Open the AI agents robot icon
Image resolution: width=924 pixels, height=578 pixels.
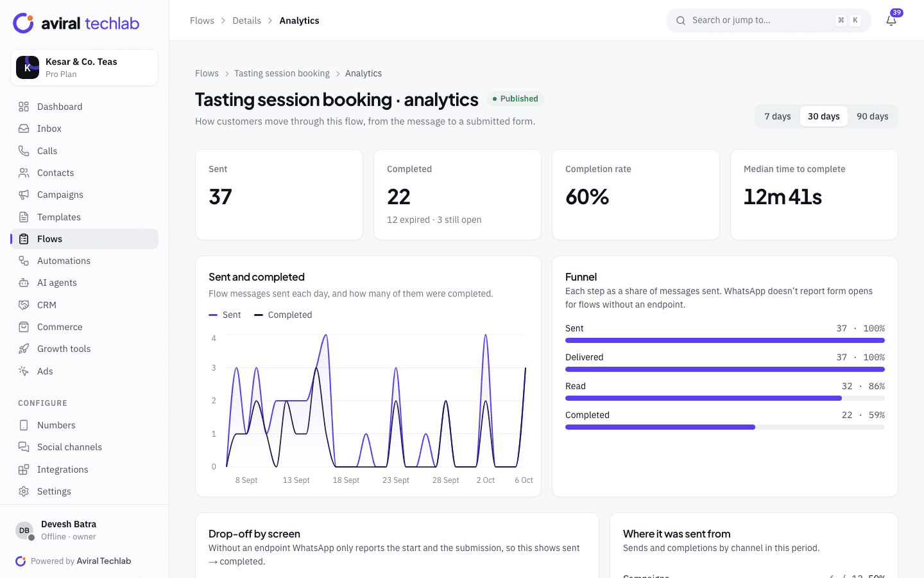24,283
